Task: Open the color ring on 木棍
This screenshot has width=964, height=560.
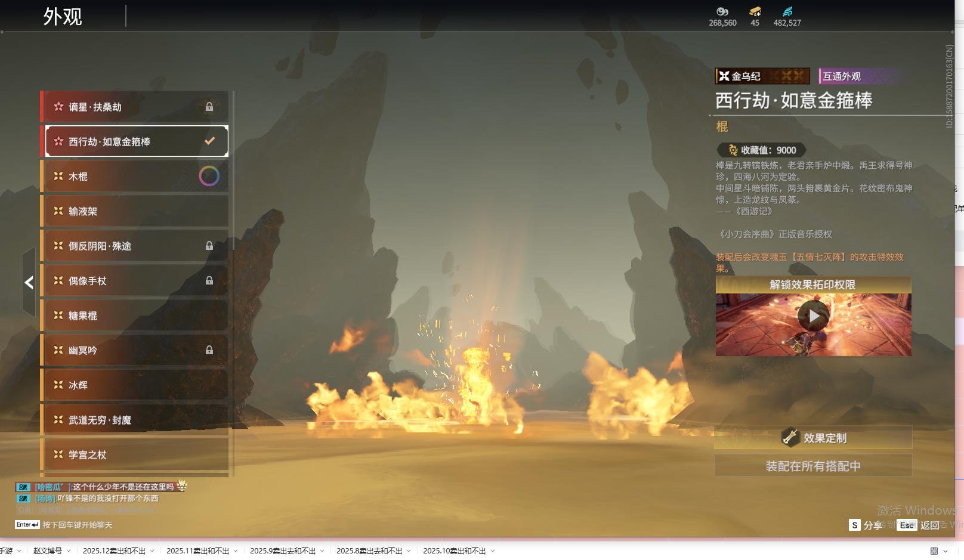Action: point(209,176)
